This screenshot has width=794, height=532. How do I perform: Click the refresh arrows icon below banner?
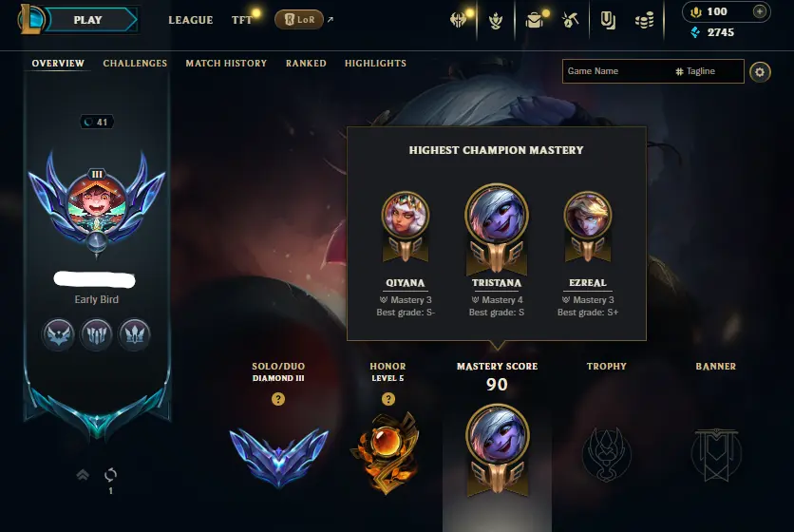pos(110,475)
